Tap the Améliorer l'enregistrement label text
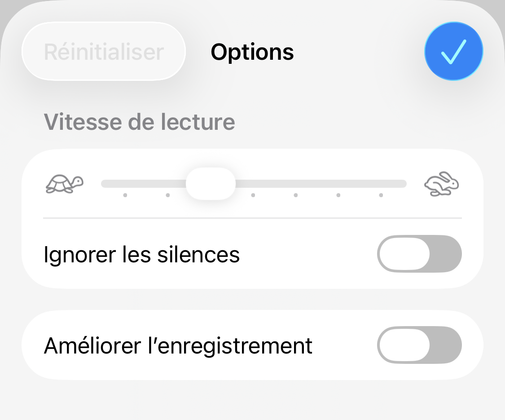The height and width of the screenshot is (420, 505). [178, 345]
